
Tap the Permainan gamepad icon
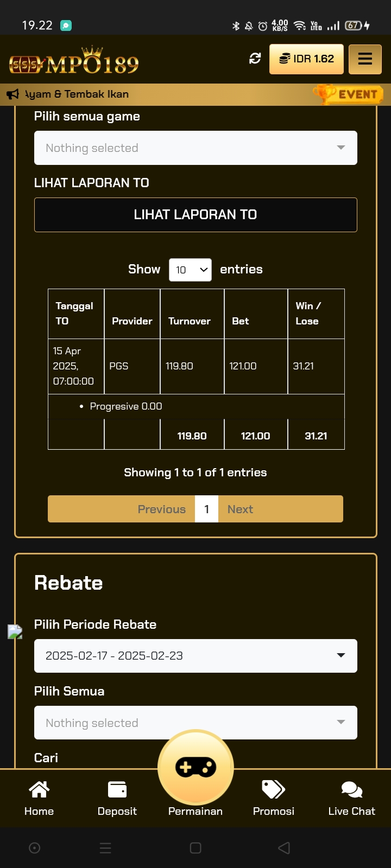pyautogui.click(x=195, y=767)
